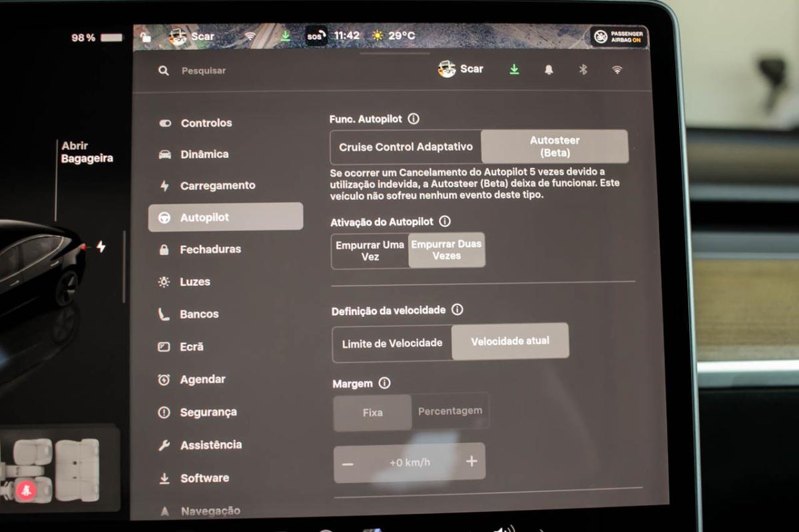Viewport: 799px width, 532px height.
Task: Increase speed margin with plus button
Action: pyautogui.click(x=471, y=461)
